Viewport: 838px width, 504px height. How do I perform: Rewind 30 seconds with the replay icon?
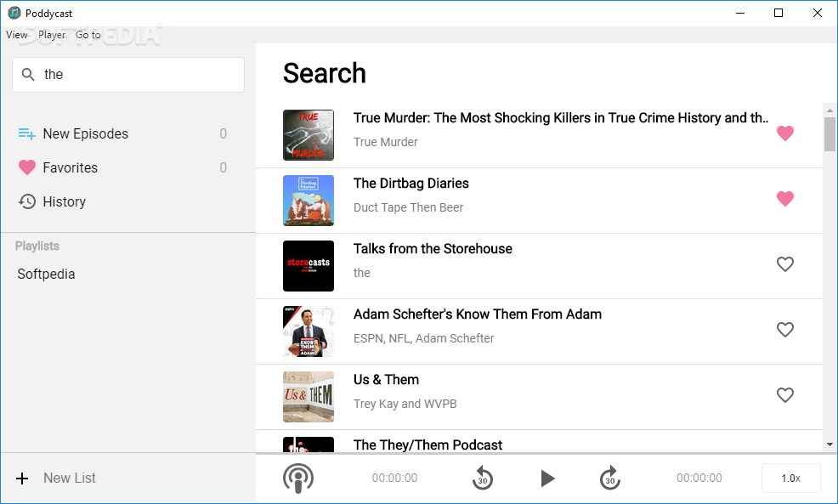tap(483, 479)
